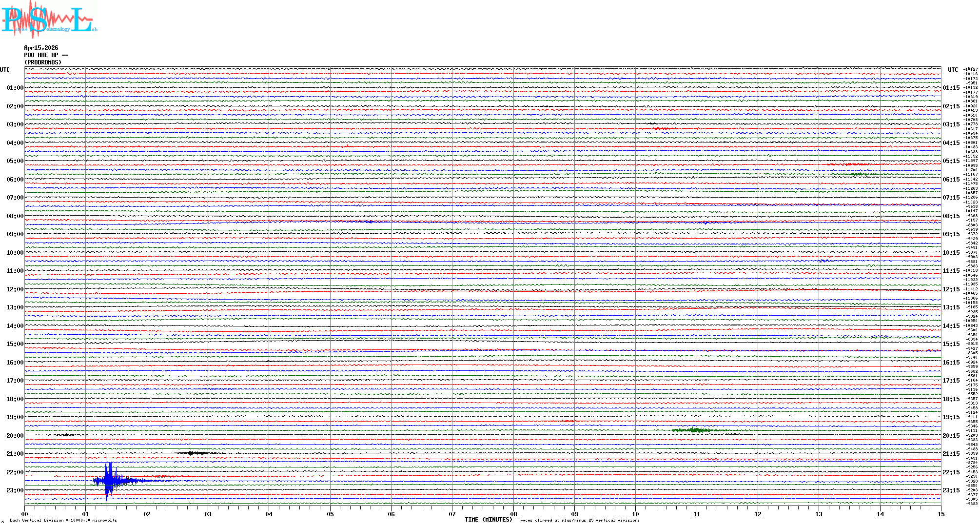The image size is (980, 527).
Task: Click the 23:15 label on right axis
Action: tap(951, 490)
